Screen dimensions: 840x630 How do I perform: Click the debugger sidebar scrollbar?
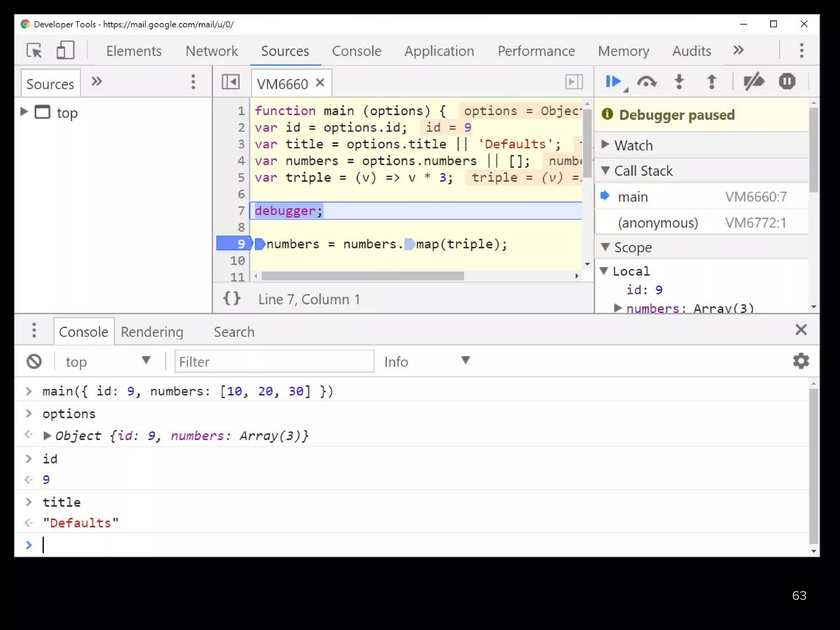[814, 150]
